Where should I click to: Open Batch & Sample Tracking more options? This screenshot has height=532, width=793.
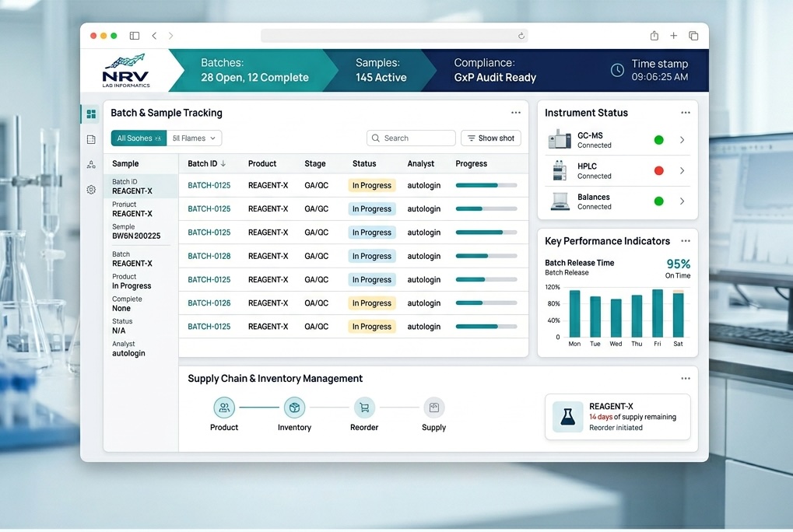516,113
